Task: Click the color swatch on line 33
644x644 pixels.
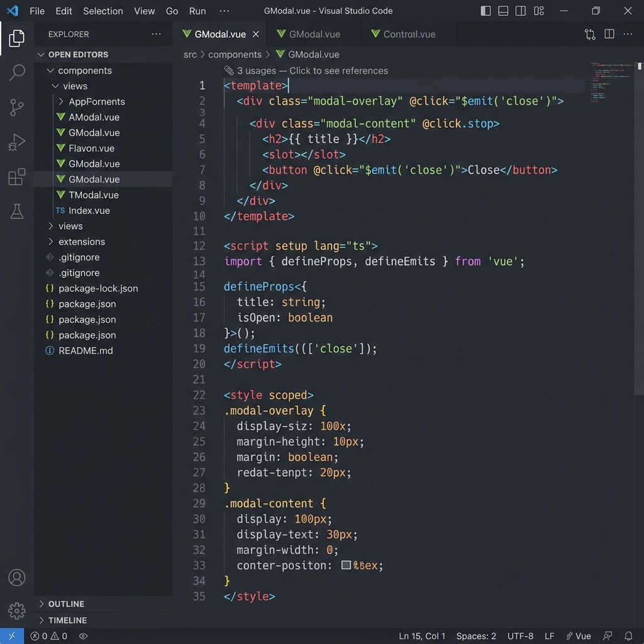Action: coord(346,565)
